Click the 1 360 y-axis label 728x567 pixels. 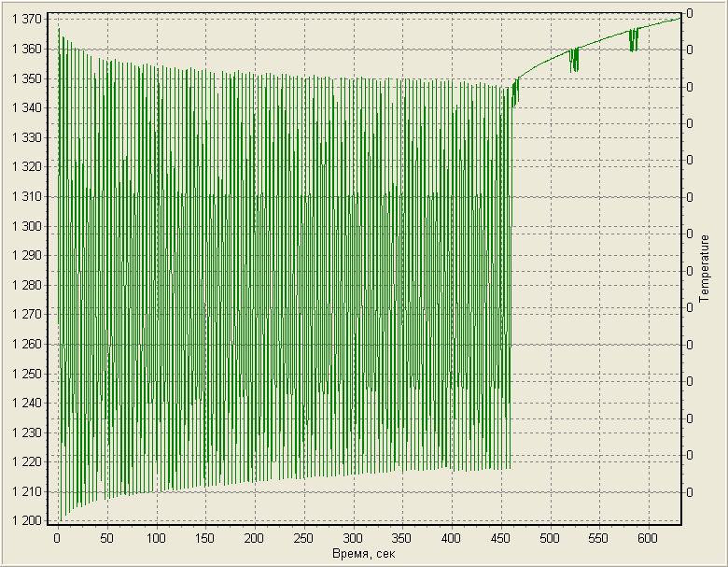(x=26, y=49)
